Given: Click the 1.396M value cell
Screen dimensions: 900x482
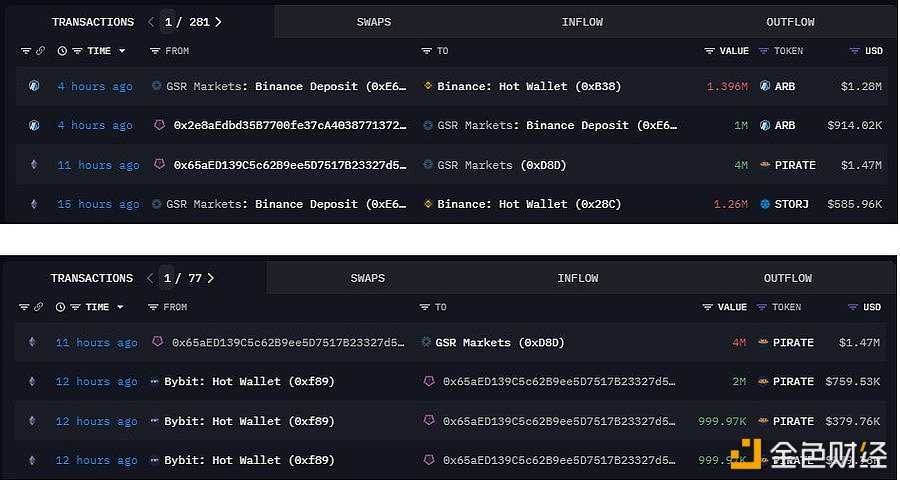Looking at the screenshot, I should click(727, 86).
